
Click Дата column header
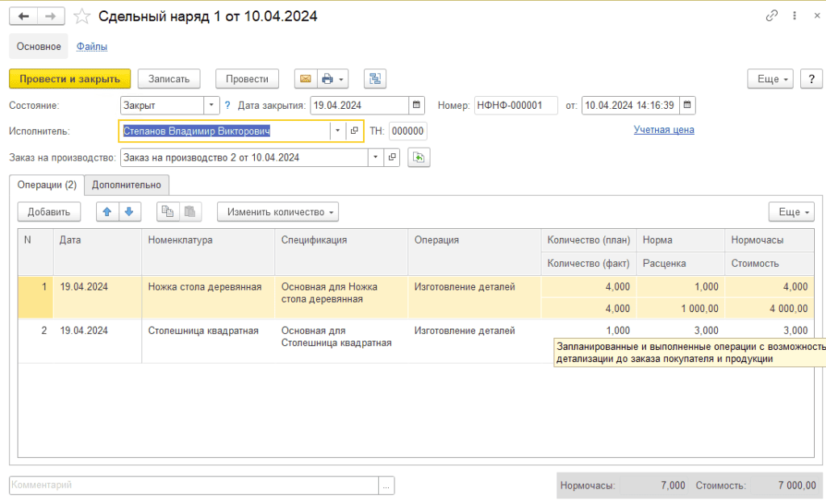coord(98,252)
